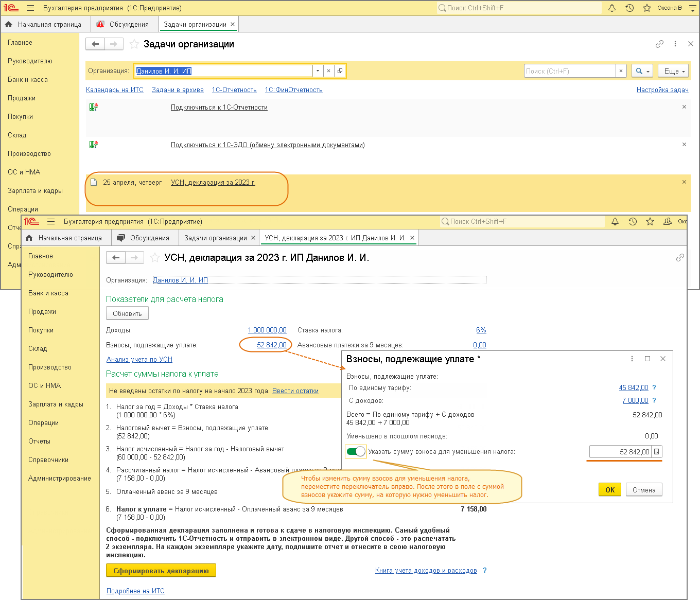Open Подробнее на ИТС link

(135, 591)
